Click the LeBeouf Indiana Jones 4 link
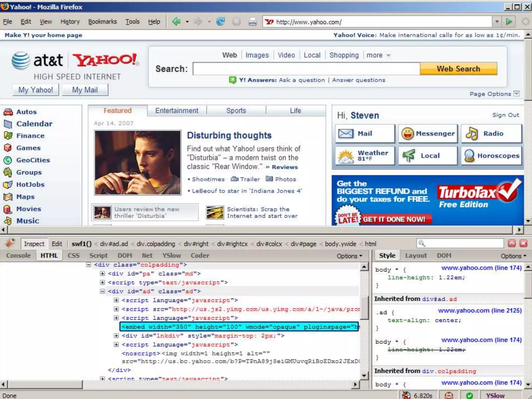 (x=247, y=191)
